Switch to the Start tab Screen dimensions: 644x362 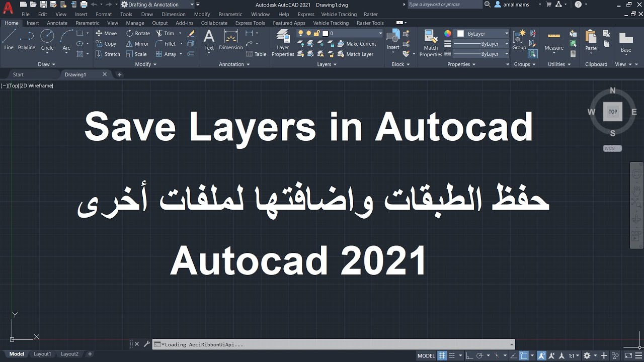(x=18, y=74)
